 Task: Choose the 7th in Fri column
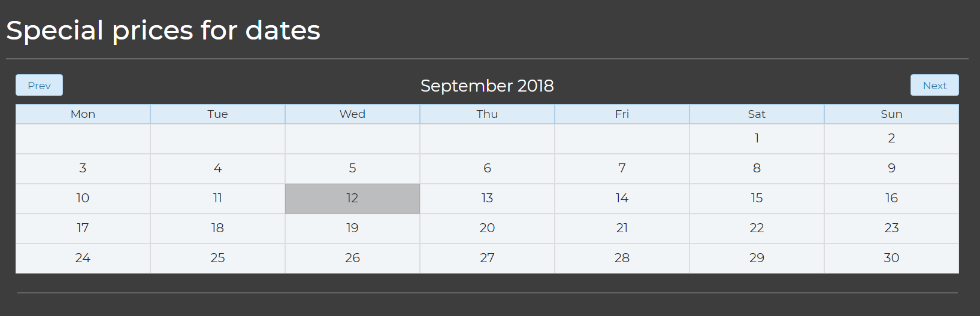pos(622,169)
